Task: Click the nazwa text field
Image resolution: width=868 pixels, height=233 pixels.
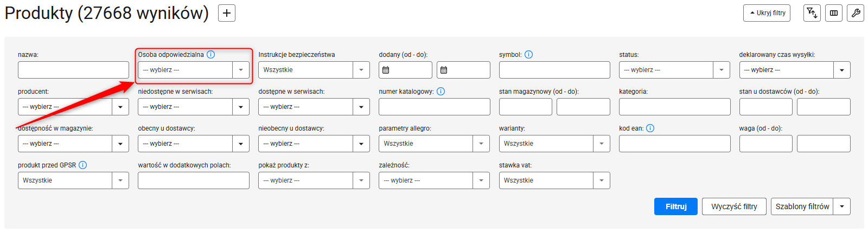Action: pos(73,70)
